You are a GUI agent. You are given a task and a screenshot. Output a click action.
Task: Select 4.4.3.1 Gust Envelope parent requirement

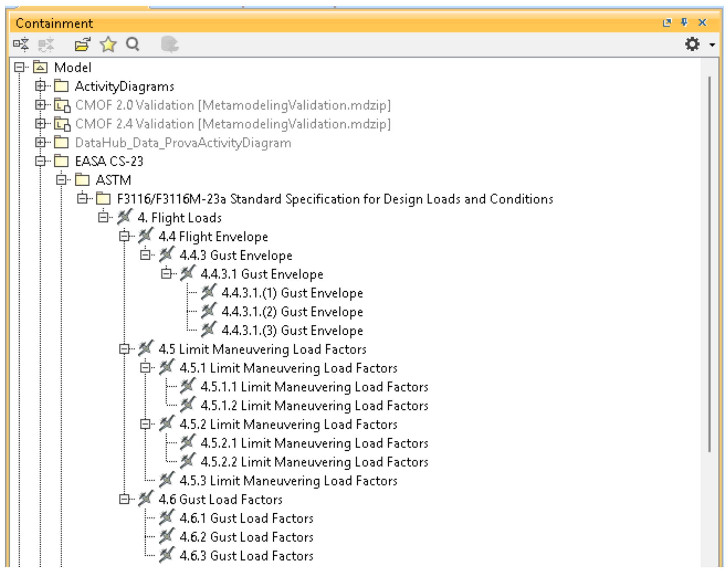pos(262,274)
